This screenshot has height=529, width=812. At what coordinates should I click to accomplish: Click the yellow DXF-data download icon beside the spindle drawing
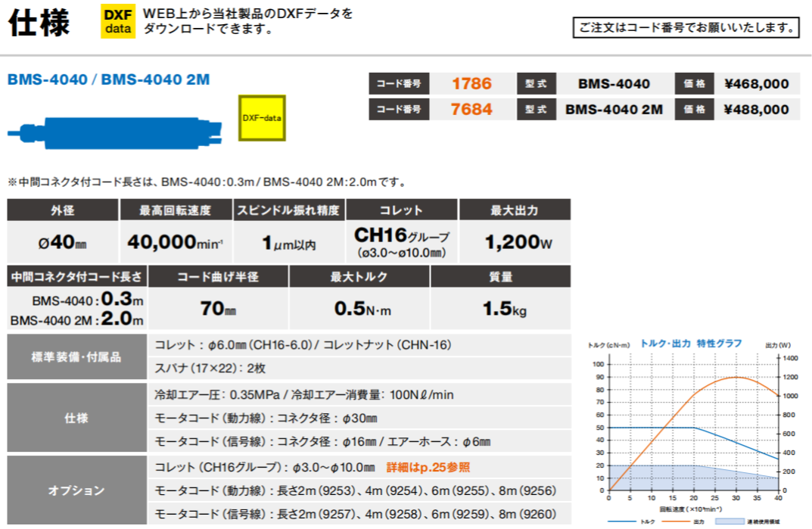(x=262, y=118)
